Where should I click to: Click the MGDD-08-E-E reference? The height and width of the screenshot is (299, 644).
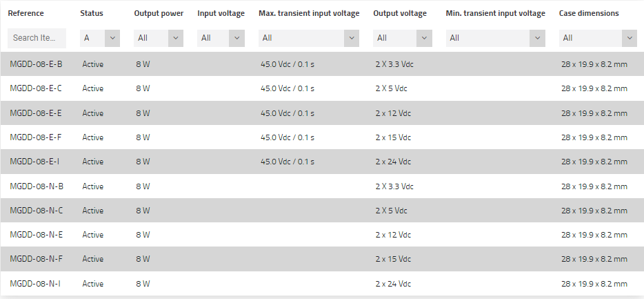coord(37,113)
